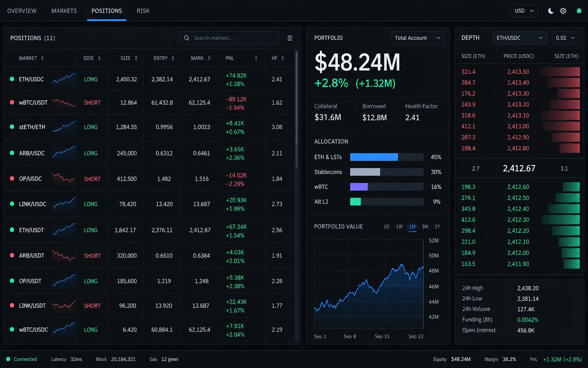Click ask price 2,413.00 in depth
Image resolution: width=588 pixels, height=368 pixels.
pyautogui.click(x=518, y=126)
